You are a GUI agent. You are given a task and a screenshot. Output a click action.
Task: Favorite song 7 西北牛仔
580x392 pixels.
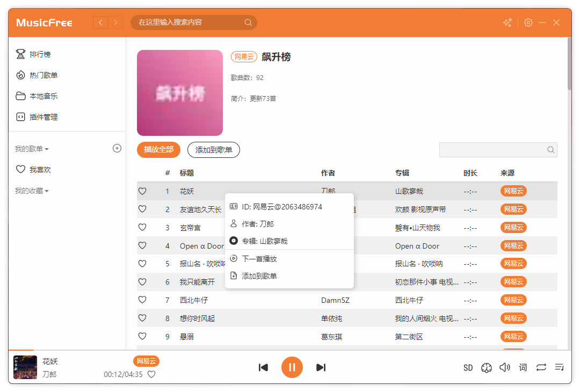[142, 300]
